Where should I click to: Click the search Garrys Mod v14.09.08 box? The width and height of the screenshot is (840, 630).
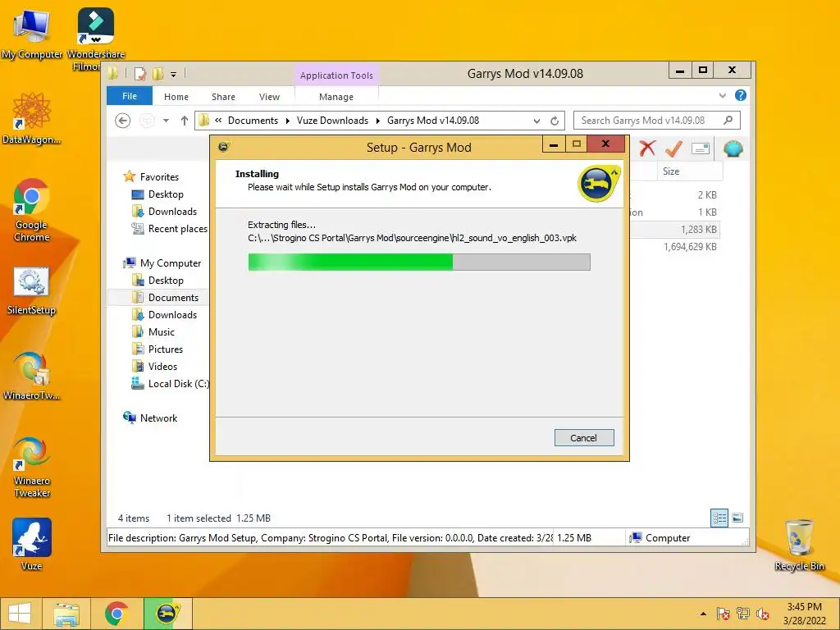click(657, 121)
